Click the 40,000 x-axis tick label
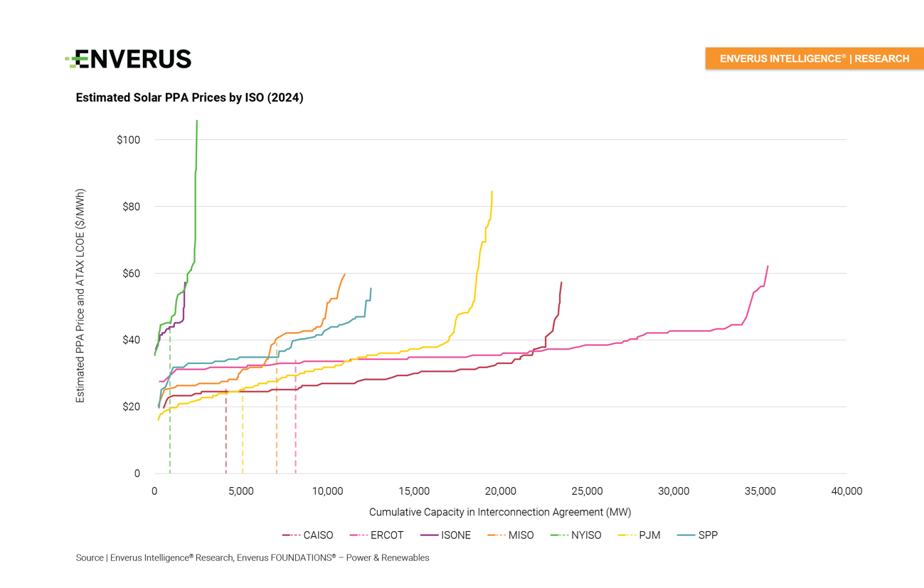 pos(846,491)
